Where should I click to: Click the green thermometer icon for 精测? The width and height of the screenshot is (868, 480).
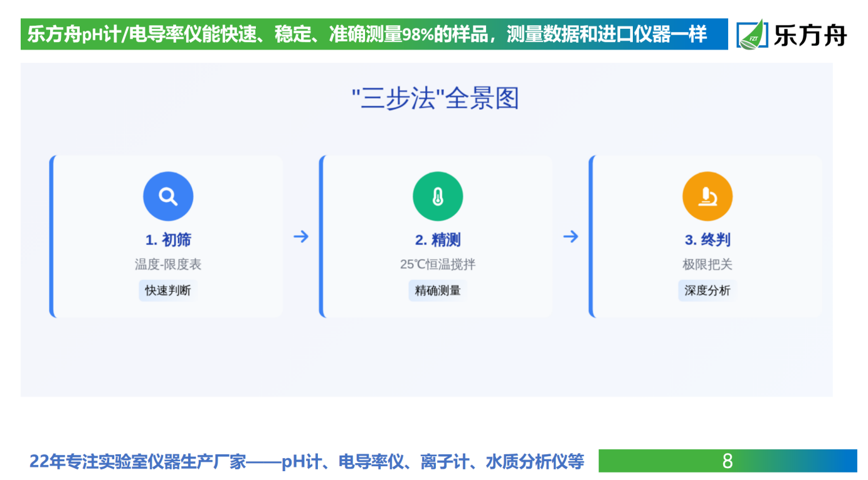click(438, 196)
